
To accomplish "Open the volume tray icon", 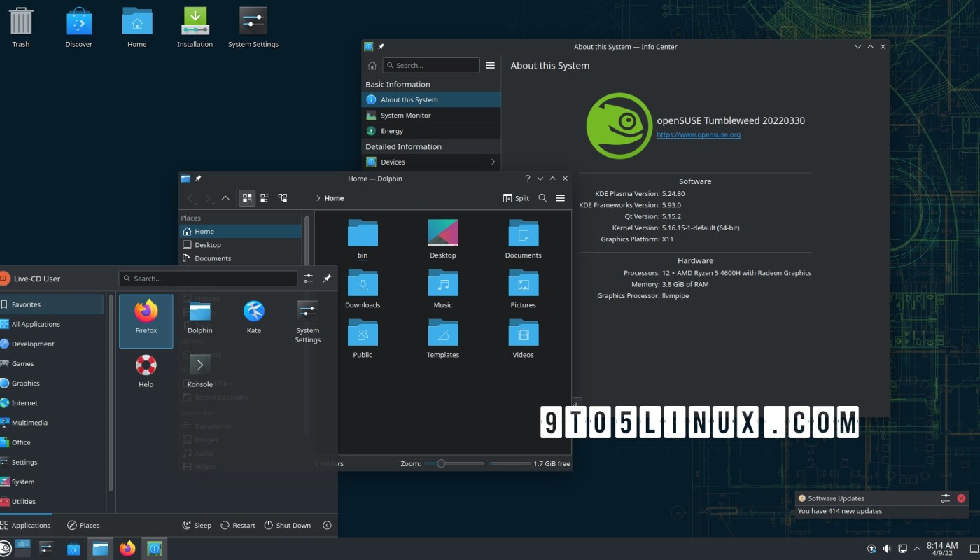I will pyautogui.click(x=886, y=548).
